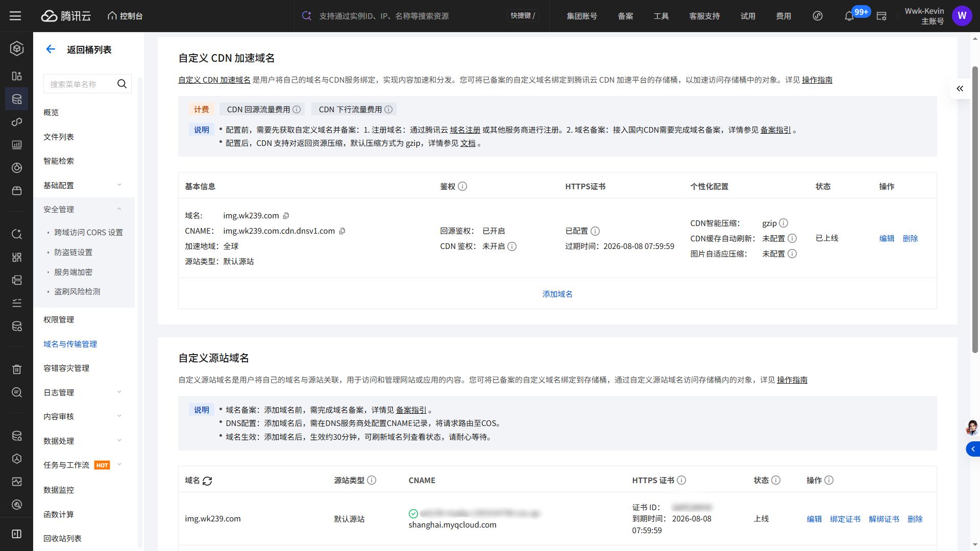Copy the CNAME img.wk239.com.cdn.dnsv1.com
This screenshot has width=980, height=551.
(342, 231)
